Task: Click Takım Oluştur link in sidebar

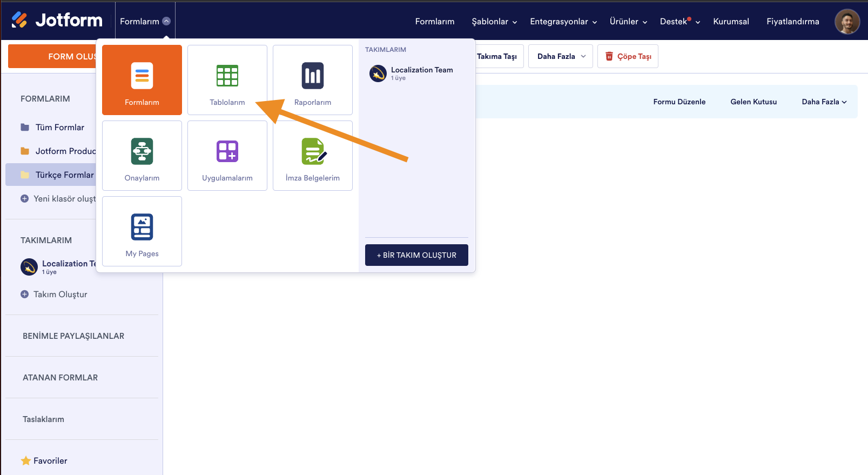Action: (x=60, y=294)
